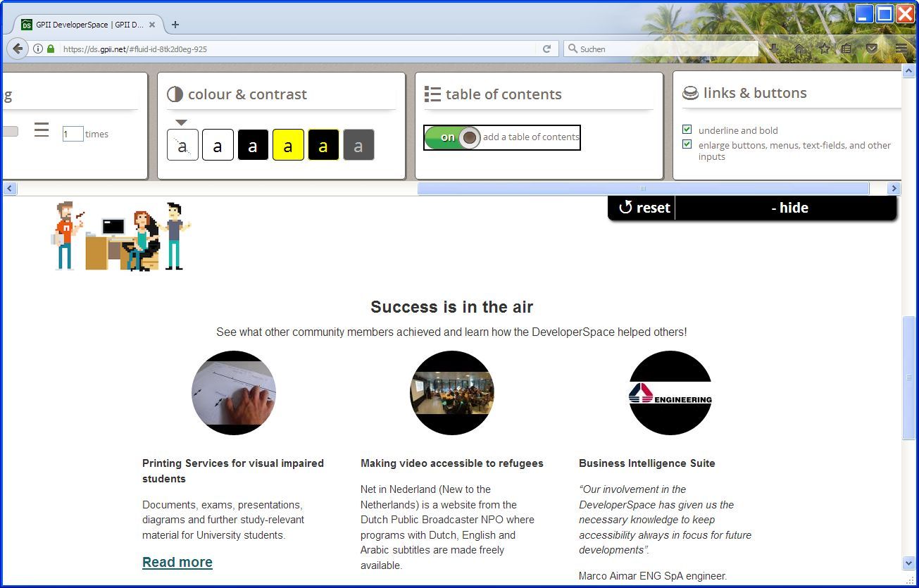The height and width of the screenshot is (588, 919).
Task: Click the page vertical scrollbar up arrow
Action: [x=908, y=70]
